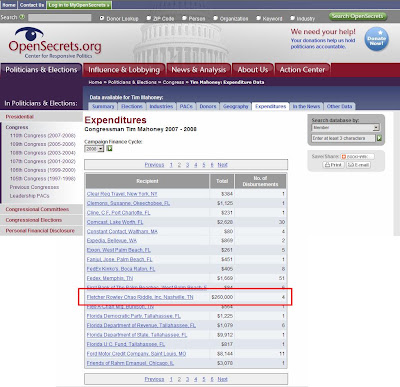Open 109th Congress (2005-2006) in sidebar

pyautogui.click(x=43, y=144)
